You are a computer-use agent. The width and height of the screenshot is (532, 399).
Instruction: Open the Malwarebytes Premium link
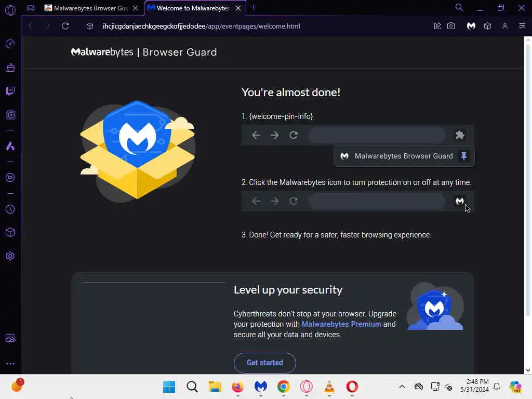click(x=341, y=324)
